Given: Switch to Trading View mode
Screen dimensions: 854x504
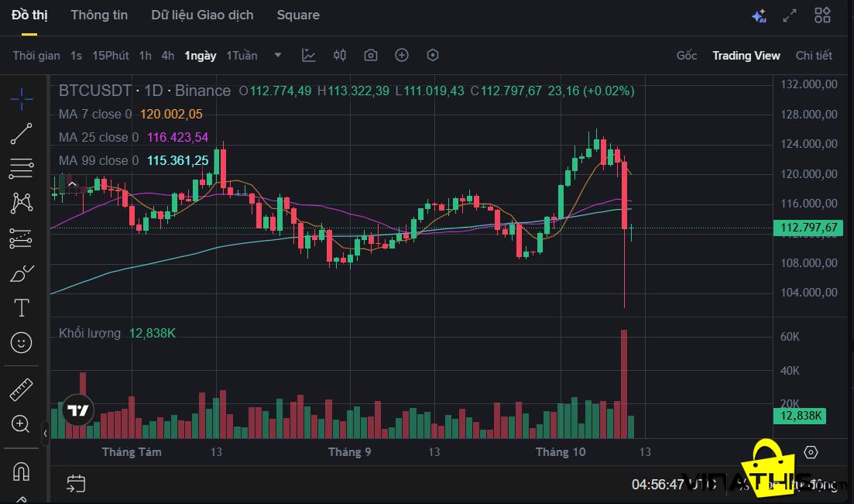Looking at the screenshot, I should point(746,55).
